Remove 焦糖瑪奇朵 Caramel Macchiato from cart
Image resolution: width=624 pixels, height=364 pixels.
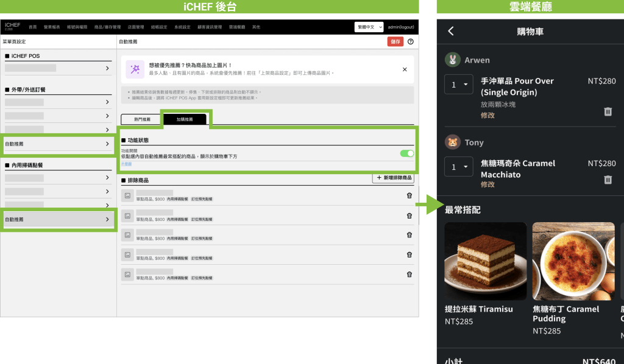pos(608,180)
